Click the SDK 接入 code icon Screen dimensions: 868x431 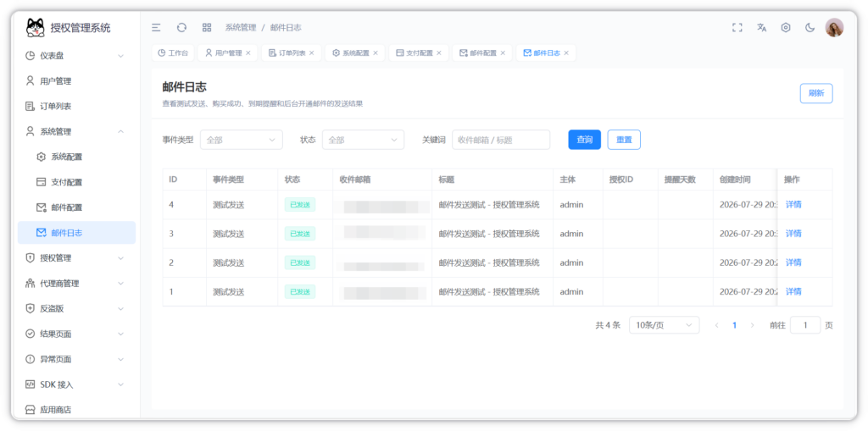click(x=31, y=384)
